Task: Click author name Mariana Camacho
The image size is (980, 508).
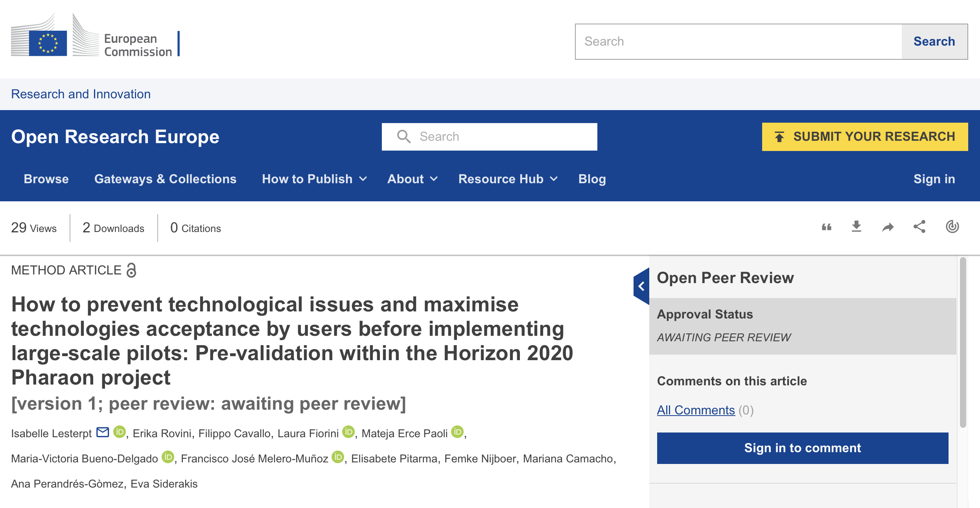Action: [x=568, y=458]
